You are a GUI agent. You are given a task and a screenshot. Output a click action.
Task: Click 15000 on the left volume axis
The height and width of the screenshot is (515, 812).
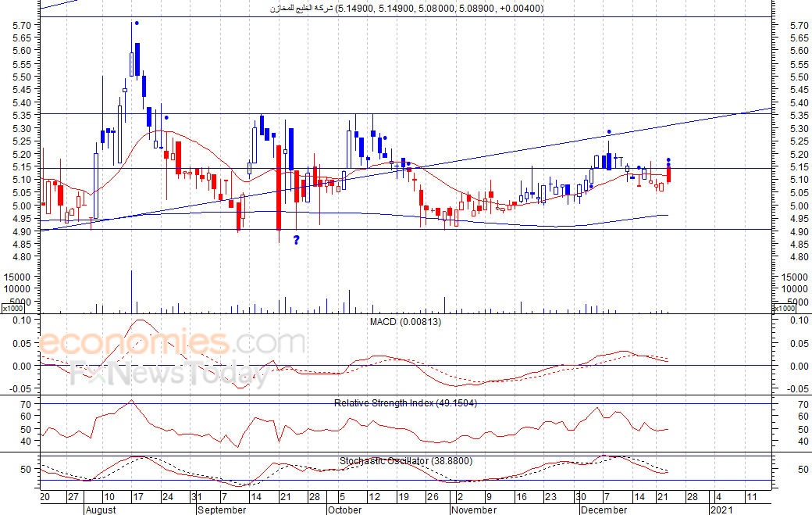click(17, 277)
